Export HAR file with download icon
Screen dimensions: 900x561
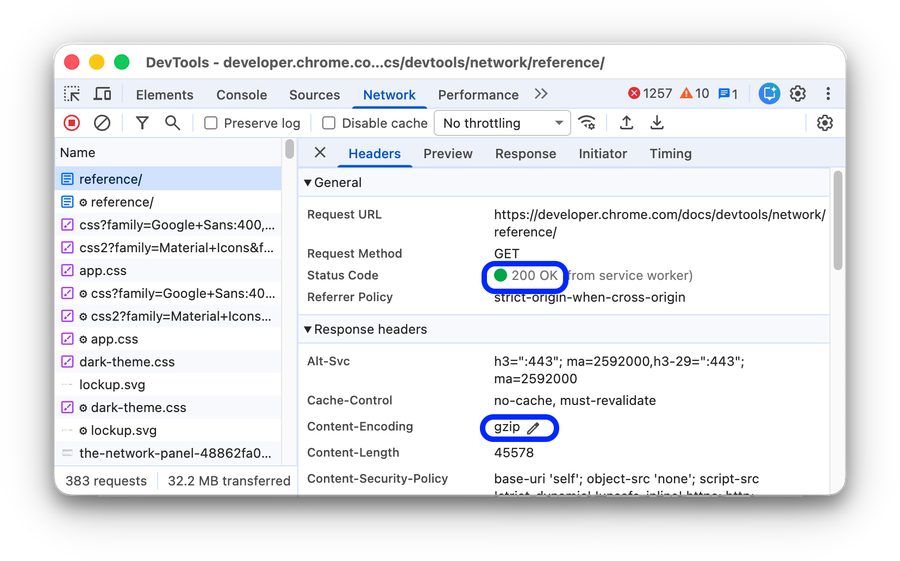(657, 123)
